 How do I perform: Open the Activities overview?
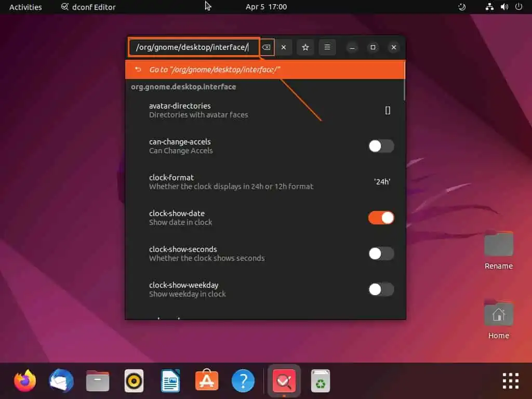(25, 7)
